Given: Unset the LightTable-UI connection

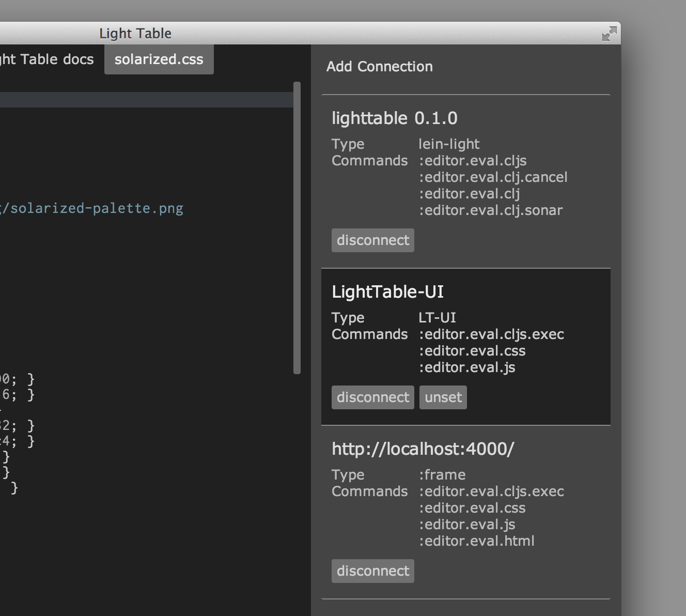Looking at the screenshot, I should (x=443, y=397).
